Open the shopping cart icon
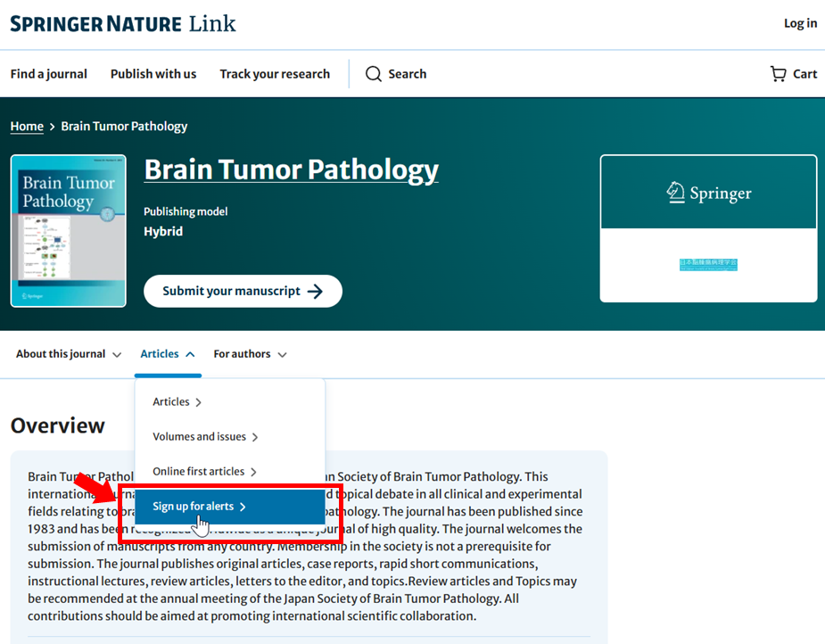 pyautogui.click(x=779, y=74)
